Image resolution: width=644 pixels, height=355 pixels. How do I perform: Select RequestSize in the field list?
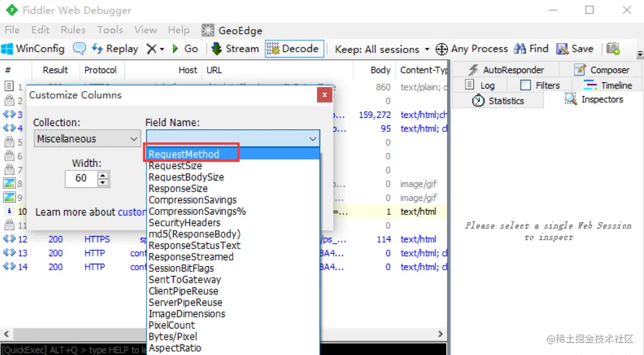(x=233, y=166)
